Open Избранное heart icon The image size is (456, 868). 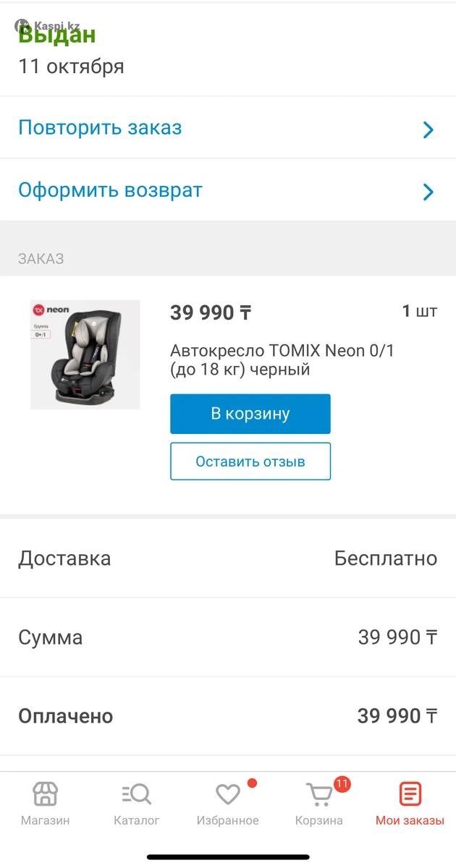click(x=228, y=794)
